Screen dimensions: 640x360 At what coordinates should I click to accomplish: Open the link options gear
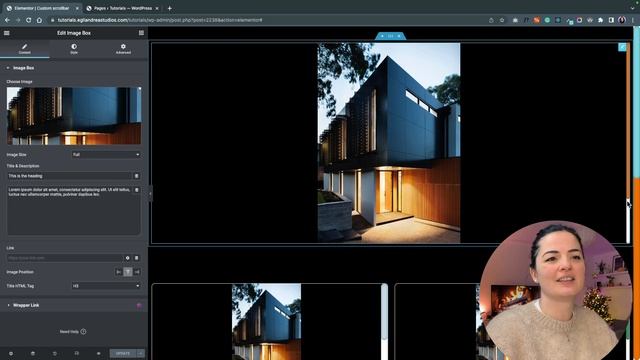click(127, 258)
